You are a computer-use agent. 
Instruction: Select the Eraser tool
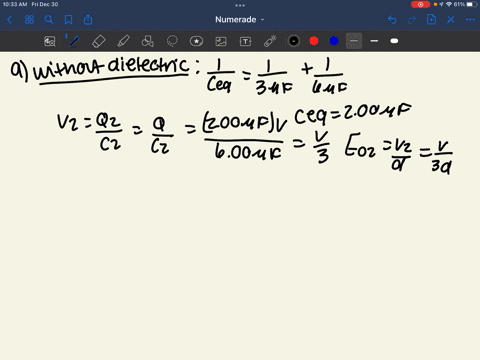pos(99,41)
